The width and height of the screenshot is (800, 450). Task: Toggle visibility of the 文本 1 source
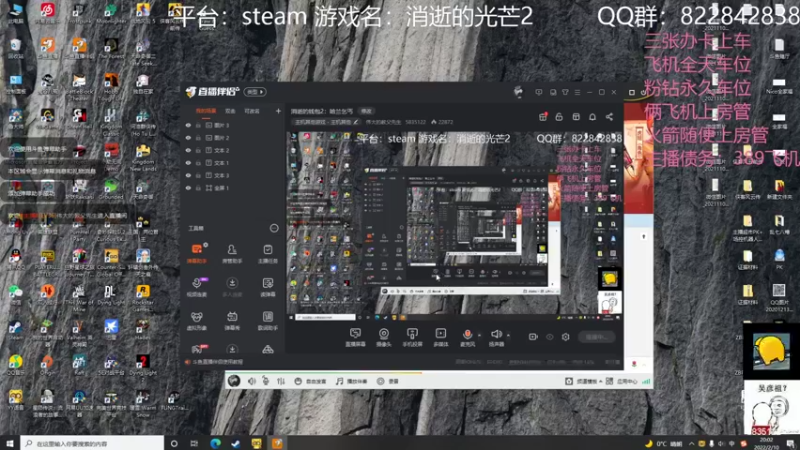(x=188, y=163)
